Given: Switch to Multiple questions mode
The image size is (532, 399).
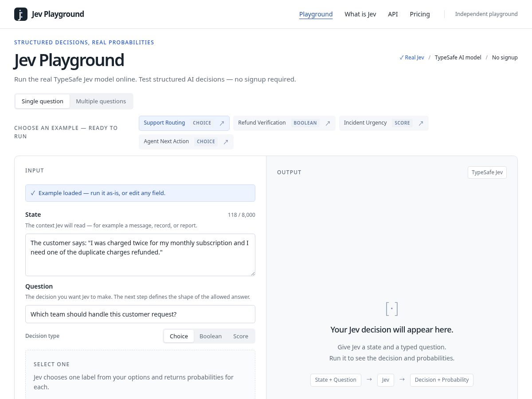Looking at the screenshot, I should (x=101, y=101).
